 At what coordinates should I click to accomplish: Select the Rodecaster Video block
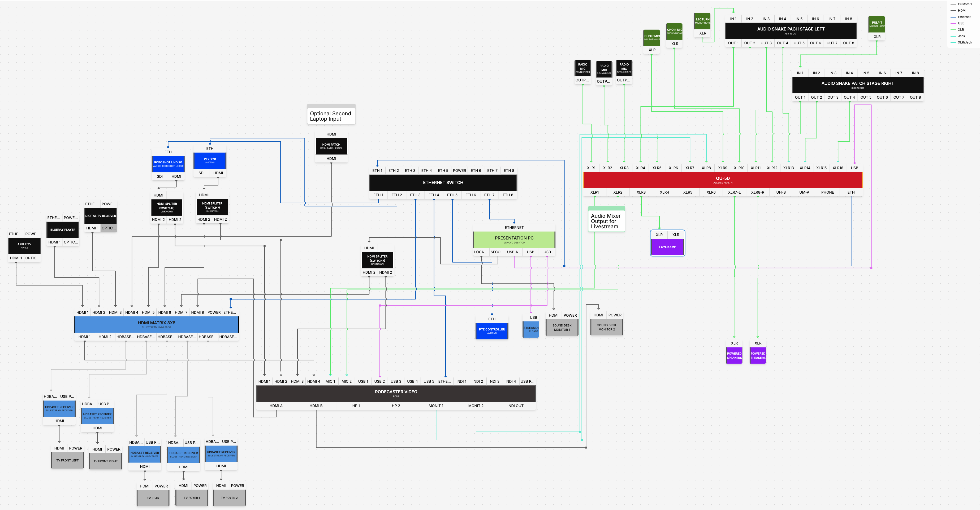tap(396, 393)
